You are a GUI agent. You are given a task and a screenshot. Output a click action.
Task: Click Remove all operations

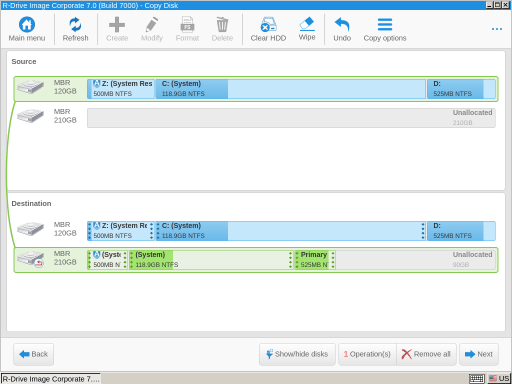(x=426, y=354)
